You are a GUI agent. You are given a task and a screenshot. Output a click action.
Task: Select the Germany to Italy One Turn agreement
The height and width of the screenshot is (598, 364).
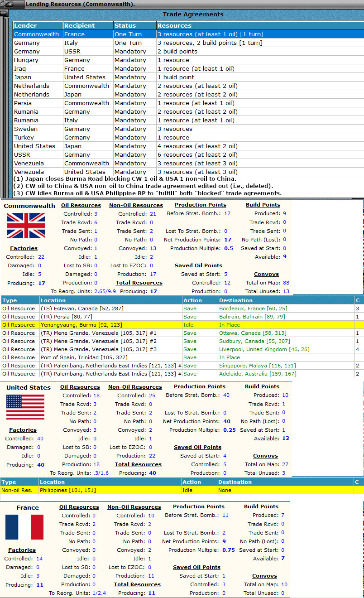pyautogui.click(x=188, y=43)
